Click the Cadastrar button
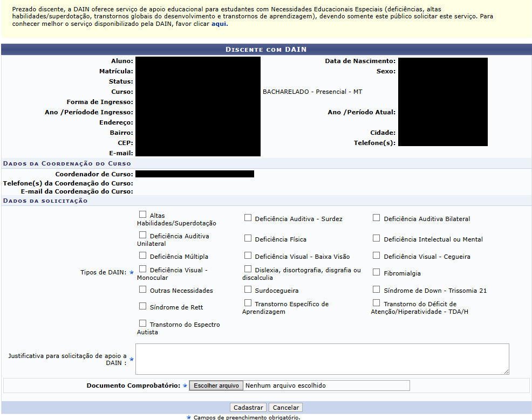The width and height of the screenshot is (532, 420). [248, 408]
